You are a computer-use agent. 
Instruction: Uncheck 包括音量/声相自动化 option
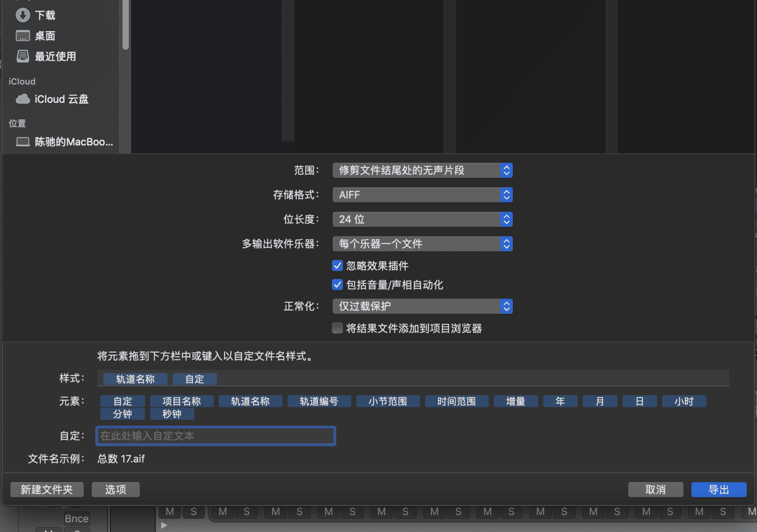tap(337, 285)
